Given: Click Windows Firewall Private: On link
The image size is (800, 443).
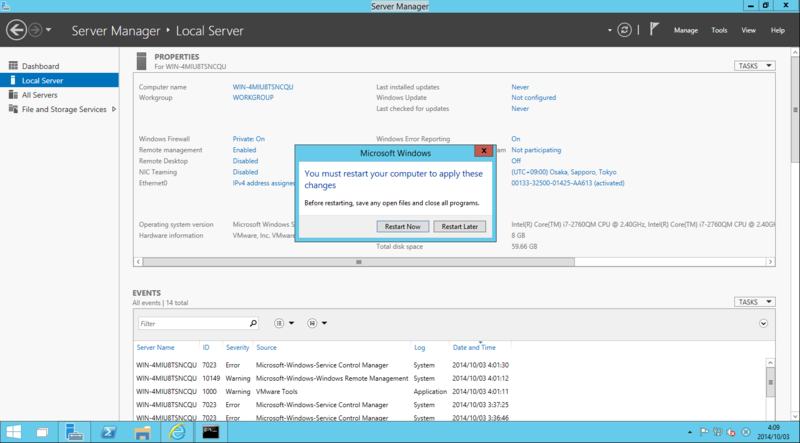Looking at the screenshot, I should pyautogui.click(x=248, y=139).
